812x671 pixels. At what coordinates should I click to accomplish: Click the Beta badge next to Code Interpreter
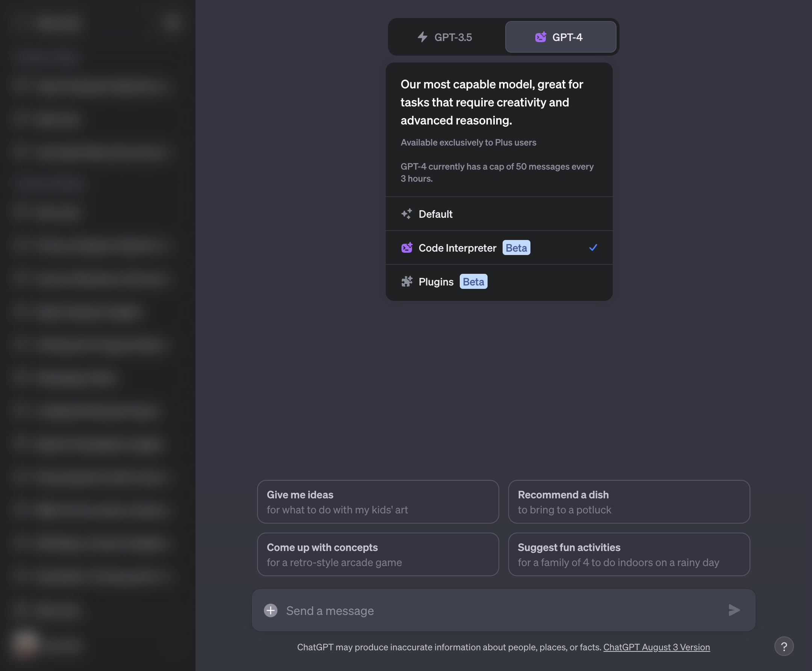click(516, 248)
